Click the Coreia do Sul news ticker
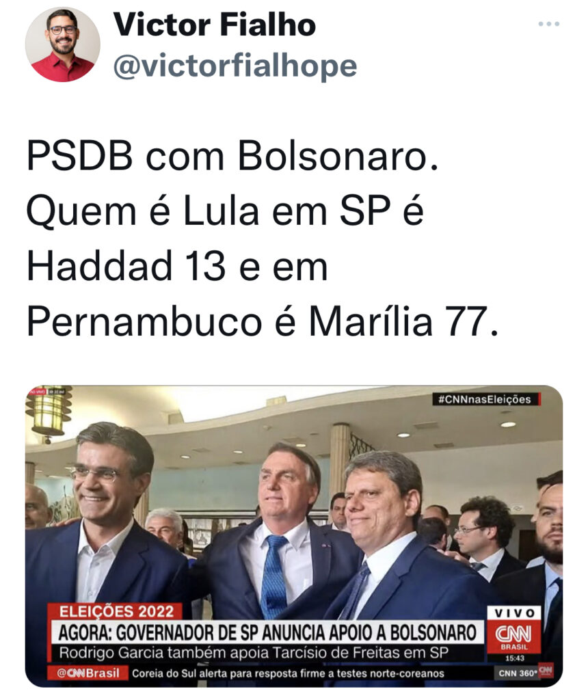 coord(288,673)
